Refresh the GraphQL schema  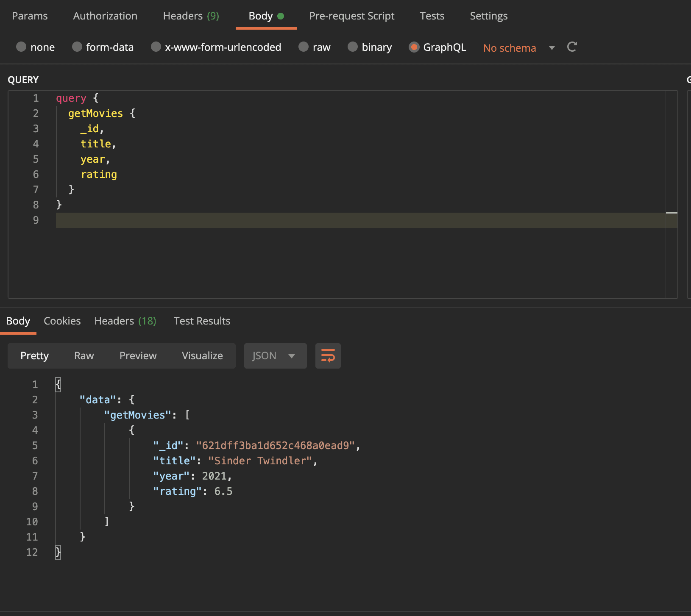pyautogui.click(x=572, y=47)
